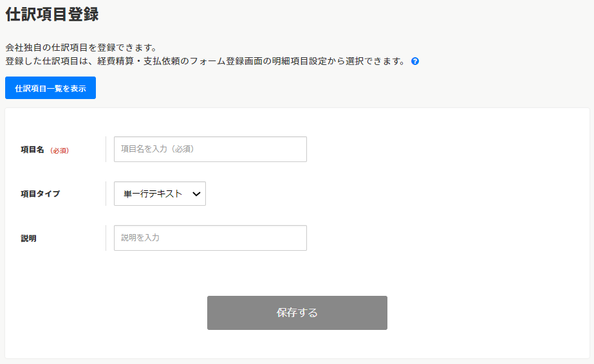Click 仕訳項目一覧を表示 button

[50, 88]
